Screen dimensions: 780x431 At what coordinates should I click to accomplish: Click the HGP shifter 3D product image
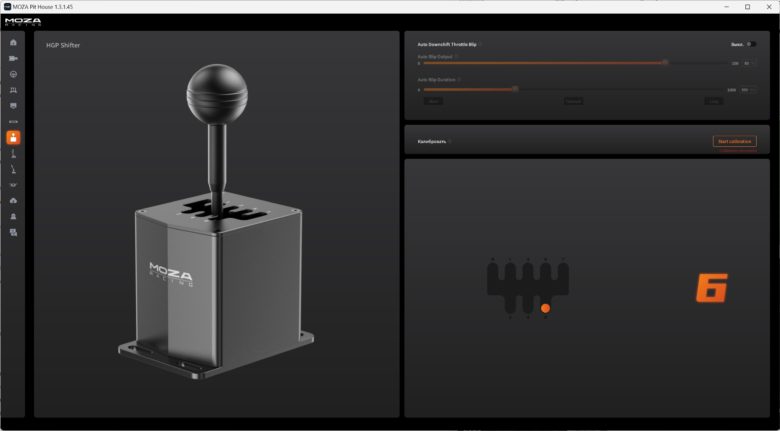coord(216,221)
